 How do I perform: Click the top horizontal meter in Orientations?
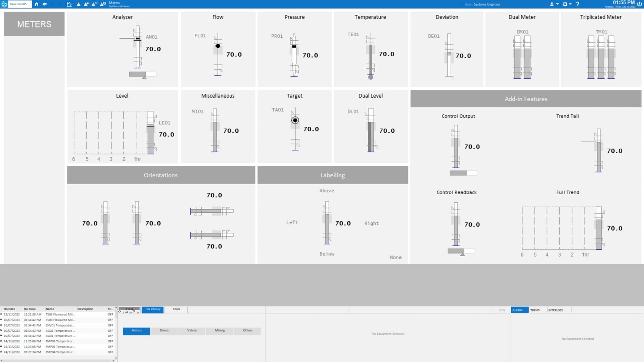click(x=212, y=211)
